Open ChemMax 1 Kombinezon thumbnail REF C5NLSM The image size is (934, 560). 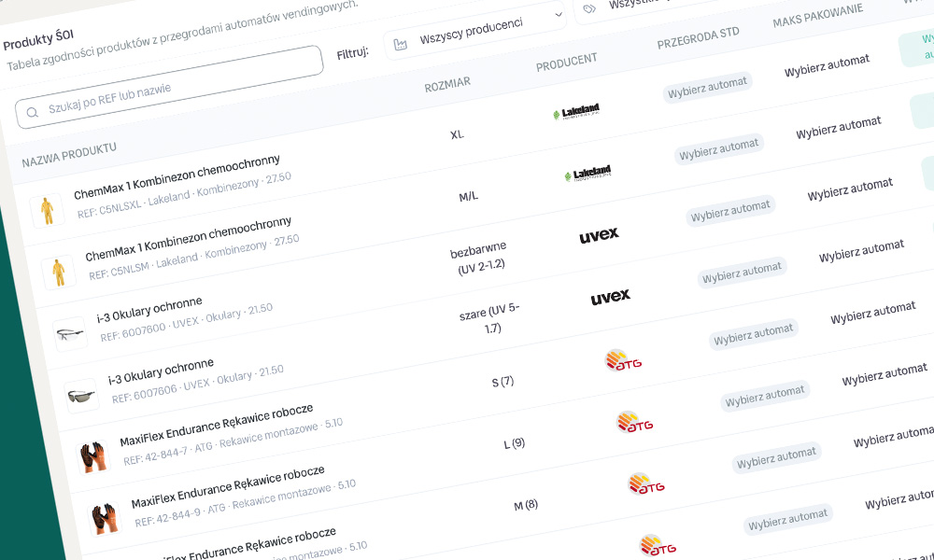[x=58, y=272]
